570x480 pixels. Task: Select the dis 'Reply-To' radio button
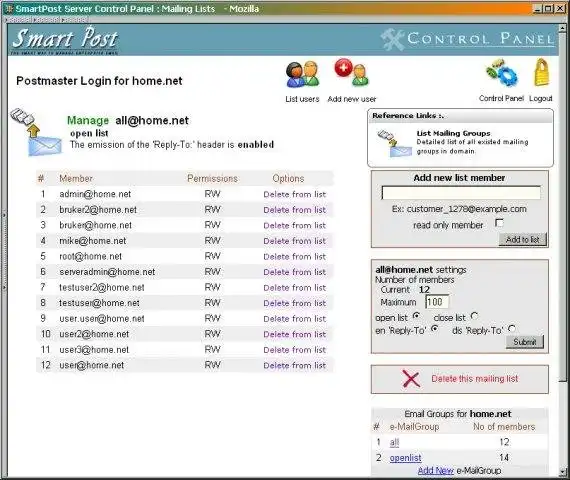click(512, 329)
